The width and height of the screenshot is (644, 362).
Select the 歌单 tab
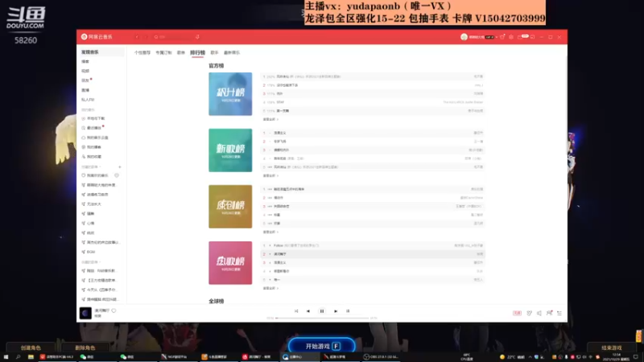click(x=180, y=52)
